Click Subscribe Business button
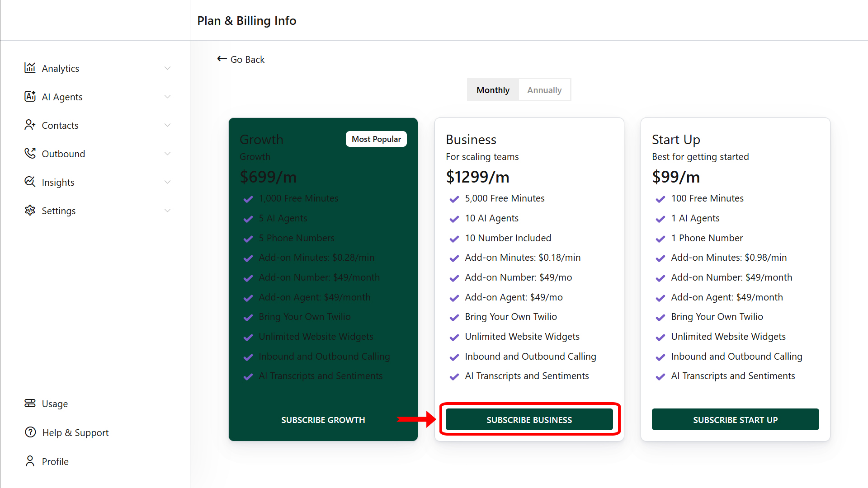Viewport: 868px width, 488px height. (529, 420)
